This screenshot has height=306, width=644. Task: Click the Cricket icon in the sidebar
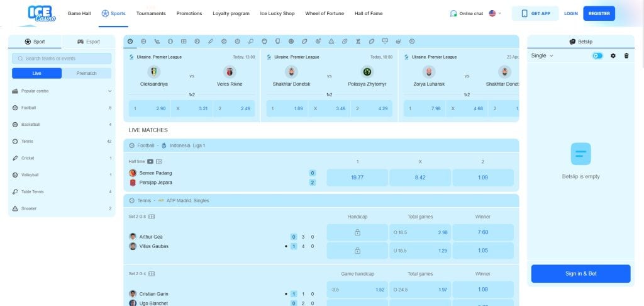tap(15, 158)
